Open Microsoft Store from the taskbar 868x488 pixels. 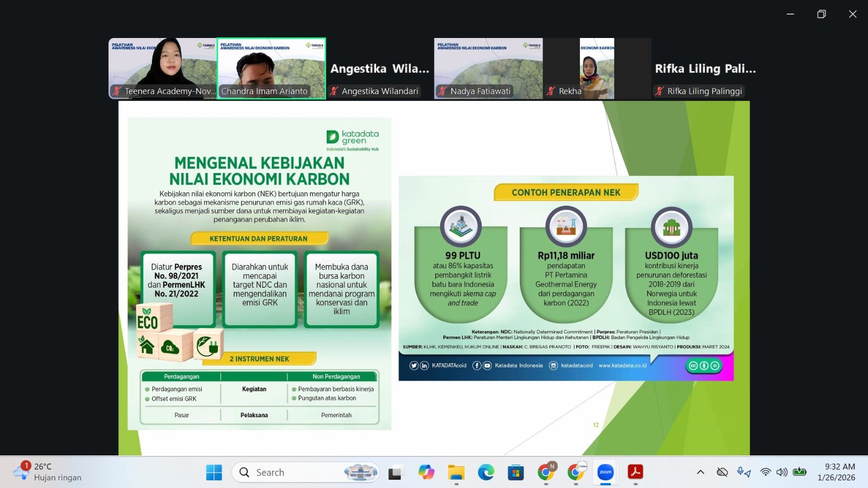tap(515, 472)
